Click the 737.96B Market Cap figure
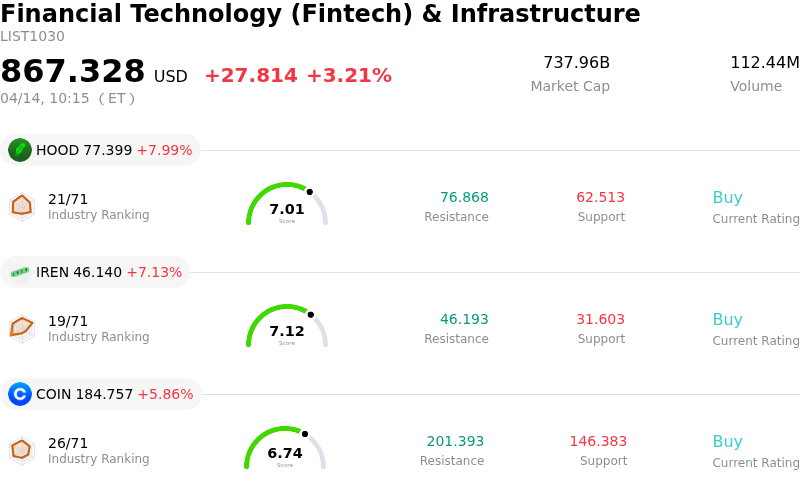800x488 pixels. coord(576,63)
